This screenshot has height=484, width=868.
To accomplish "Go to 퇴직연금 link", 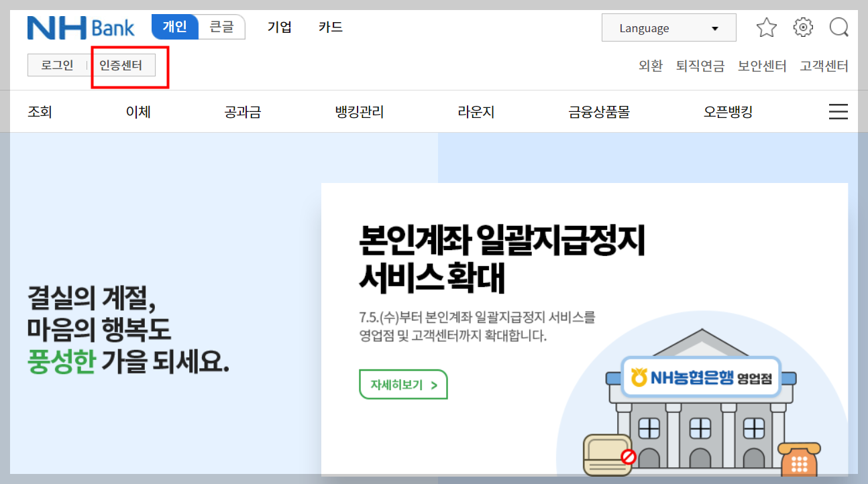I will pyautogui.click(x=700, y=66).
